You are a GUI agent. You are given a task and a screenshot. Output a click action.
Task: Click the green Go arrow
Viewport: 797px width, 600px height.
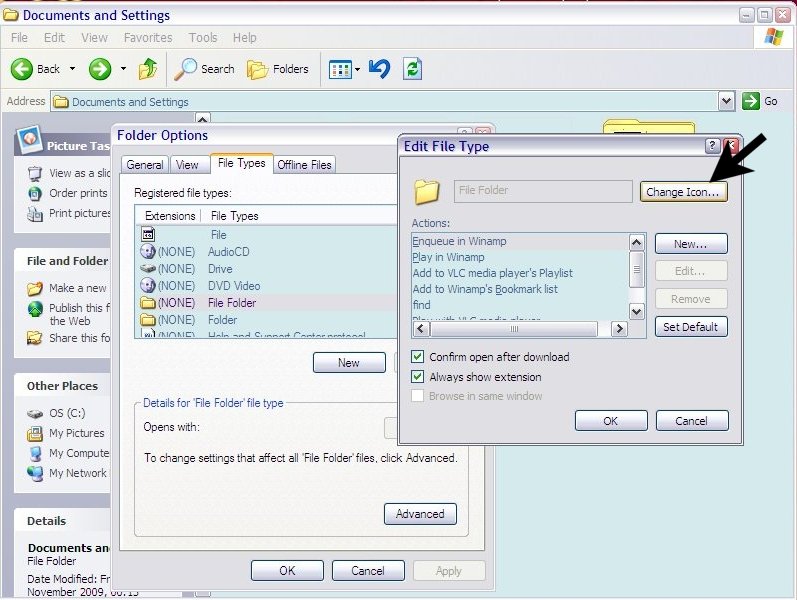pyautogui.click(x=751, y=101)
